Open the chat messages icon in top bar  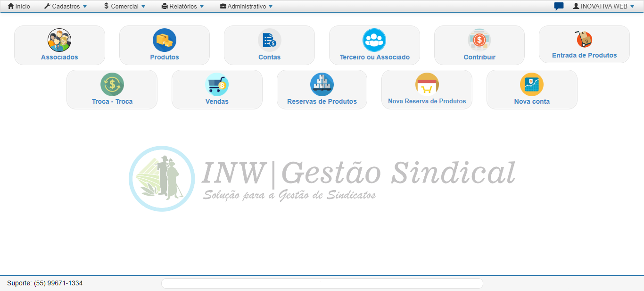point(559,7)
